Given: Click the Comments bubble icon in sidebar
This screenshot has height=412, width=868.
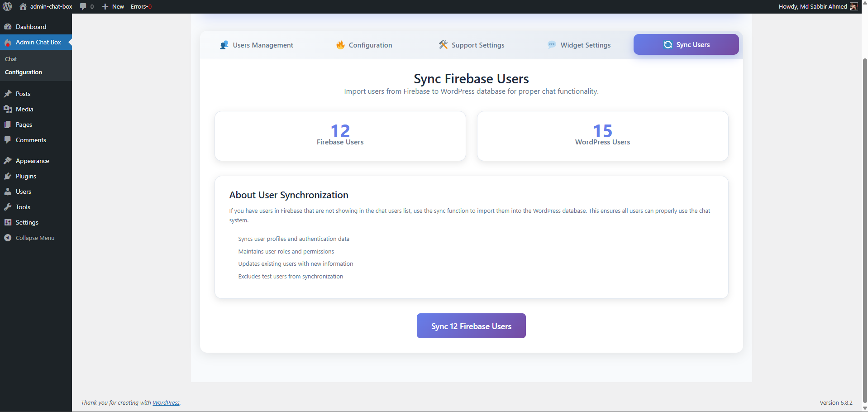Looking at the screenshot, I should coord(8,140).
